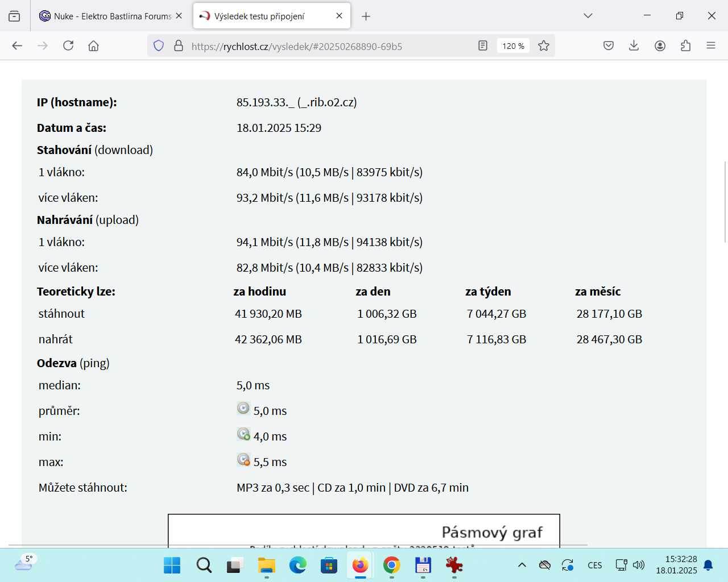Toggle reader view in the address bar
This screenshot has height=582, width=728.
click(483, 46)
